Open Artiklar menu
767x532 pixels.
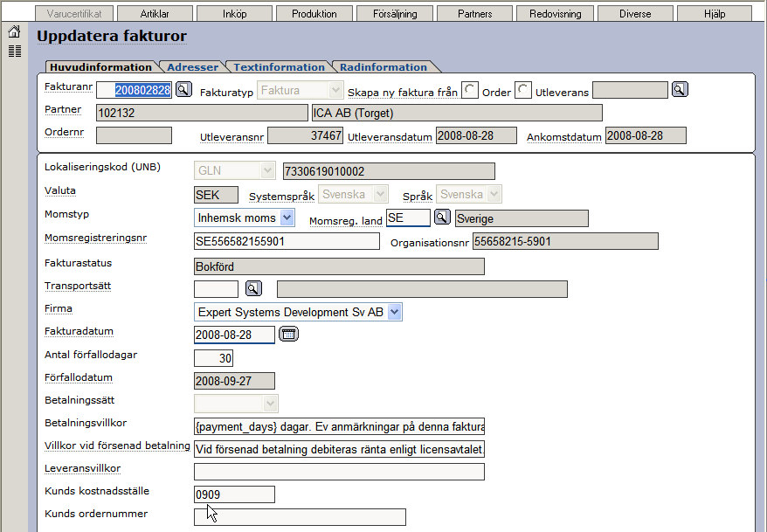155,14
